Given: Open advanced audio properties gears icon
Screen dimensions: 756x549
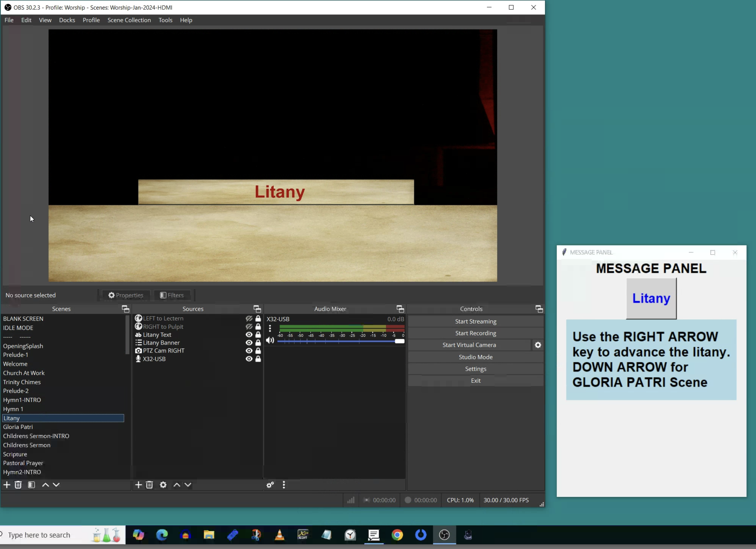Looking at the screenshot, I should point(270,485).
